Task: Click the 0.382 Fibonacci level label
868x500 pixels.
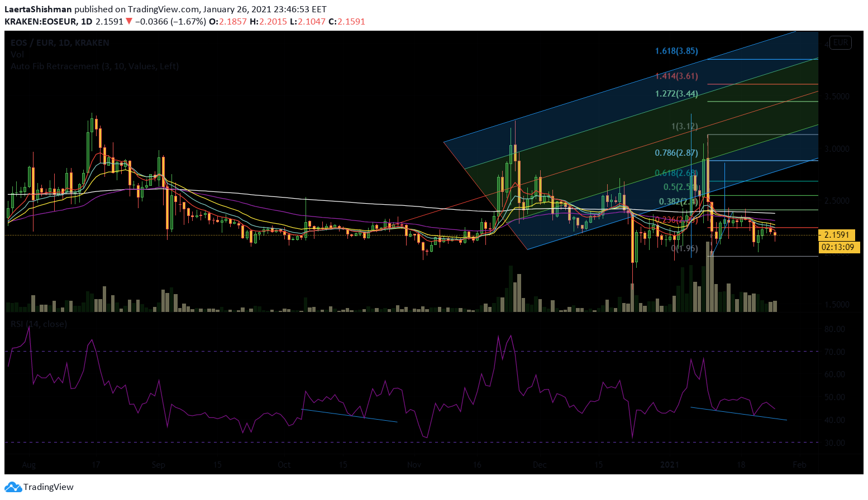Action: pos(678,202)
